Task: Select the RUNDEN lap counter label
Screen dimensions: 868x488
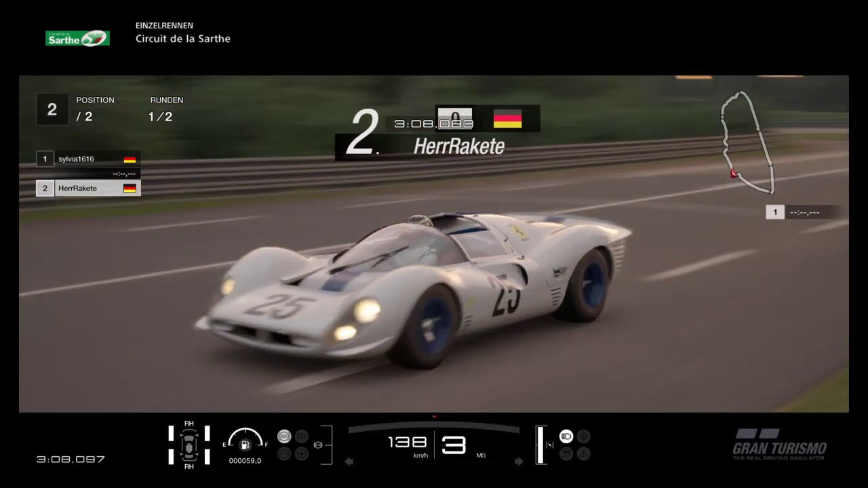Action: (167, 100)
